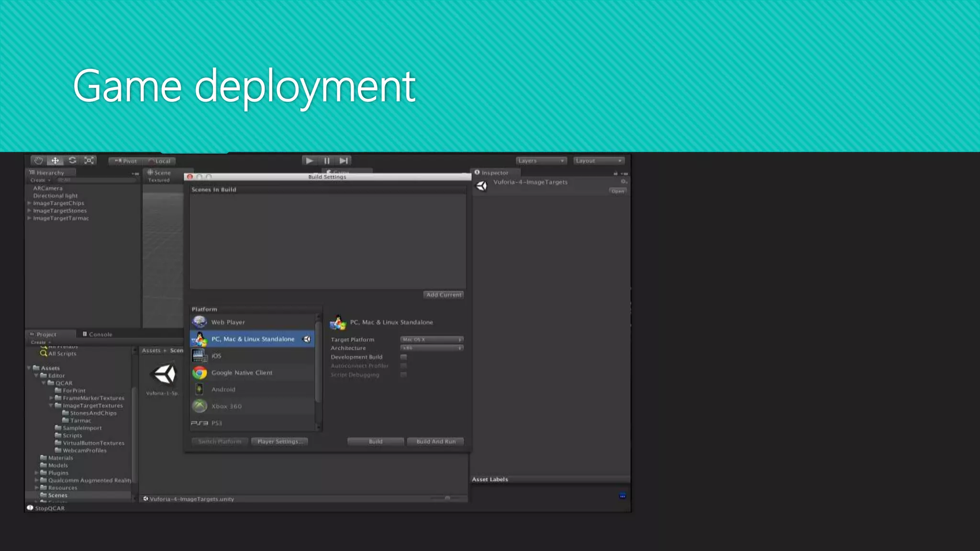Open the Target Platform dropdown

point(432,340)
